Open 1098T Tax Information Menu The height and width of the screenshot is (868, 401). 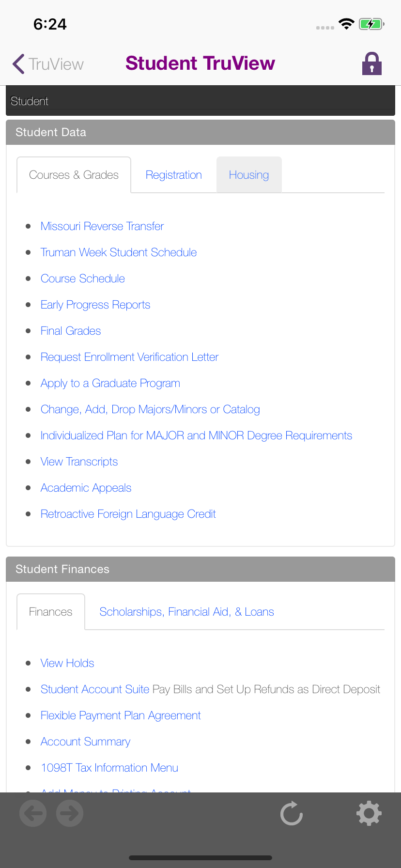[109, 768]
